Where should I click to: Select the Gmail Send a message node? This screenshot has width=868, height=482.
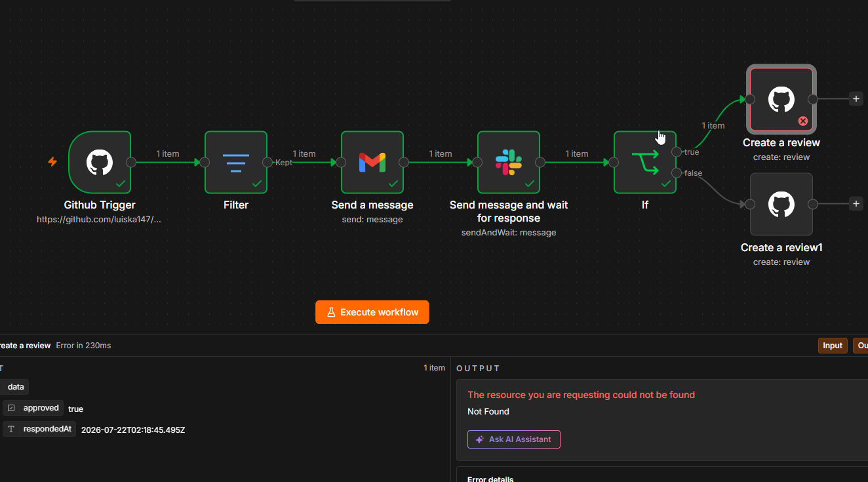point(372,162)
